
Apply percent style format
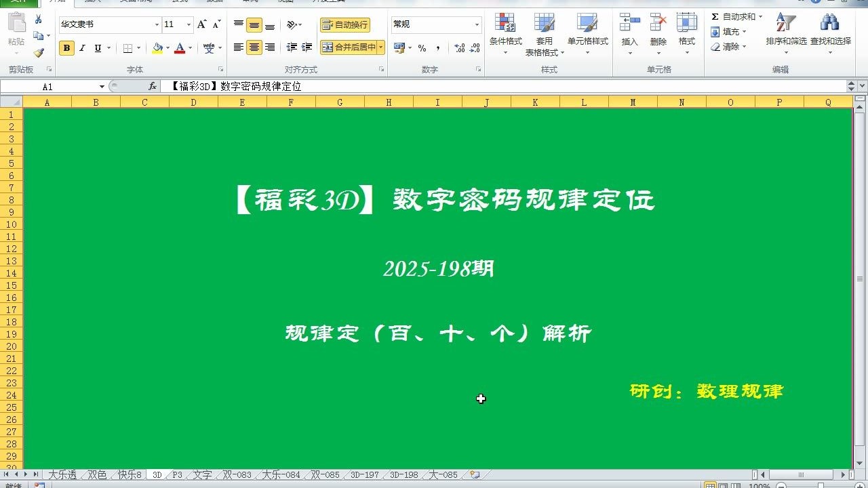pyautogui.click(x=422, y=48)
